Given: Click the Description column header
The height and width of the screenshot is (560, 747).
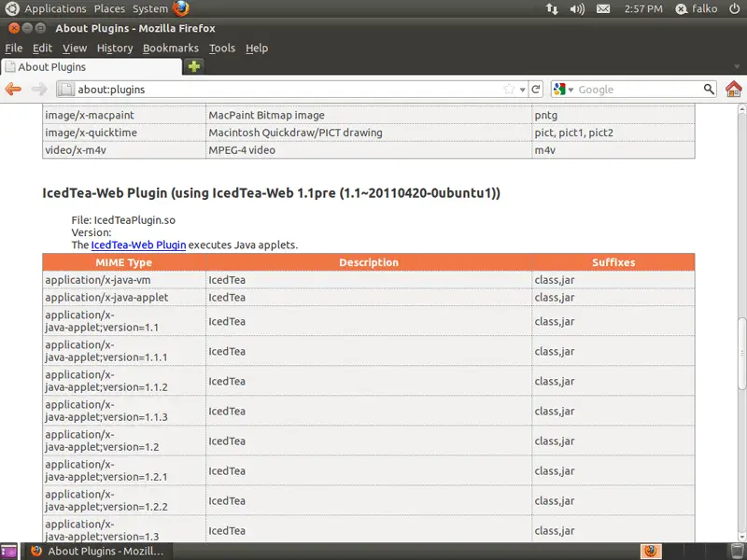Looking at the screenshot, I should click(369, 262).
